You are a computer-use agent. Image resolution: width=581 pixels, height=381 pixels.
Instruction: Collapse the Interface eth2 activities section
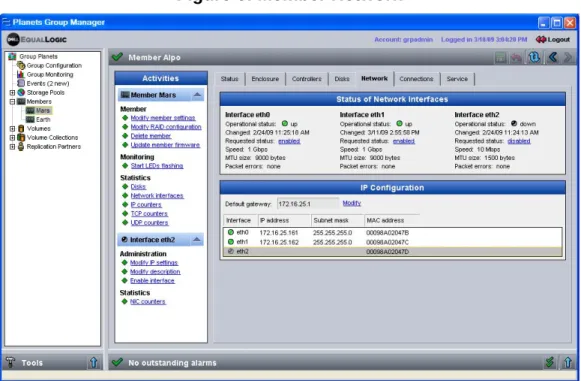(x=197, y=239)
